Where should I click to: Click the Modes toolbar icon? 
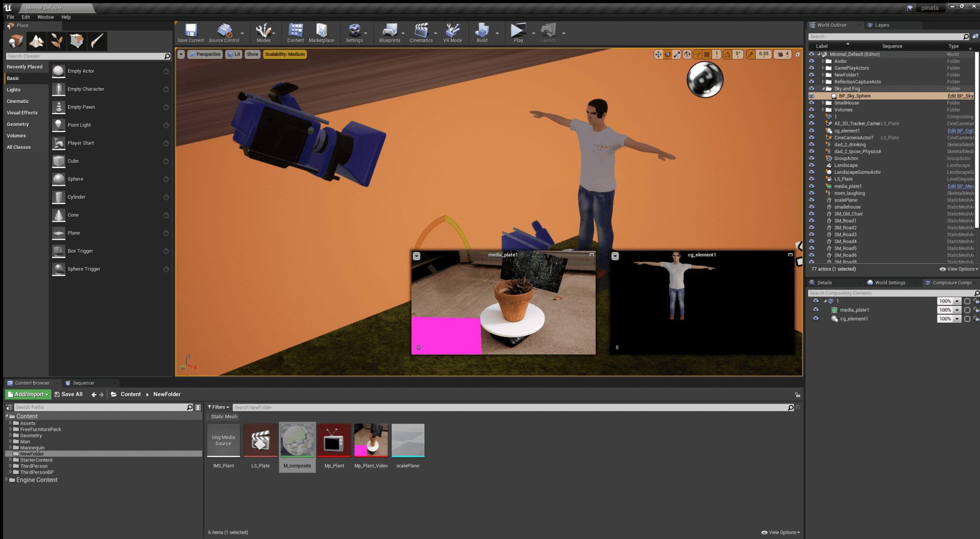click(x=263, y=33)
